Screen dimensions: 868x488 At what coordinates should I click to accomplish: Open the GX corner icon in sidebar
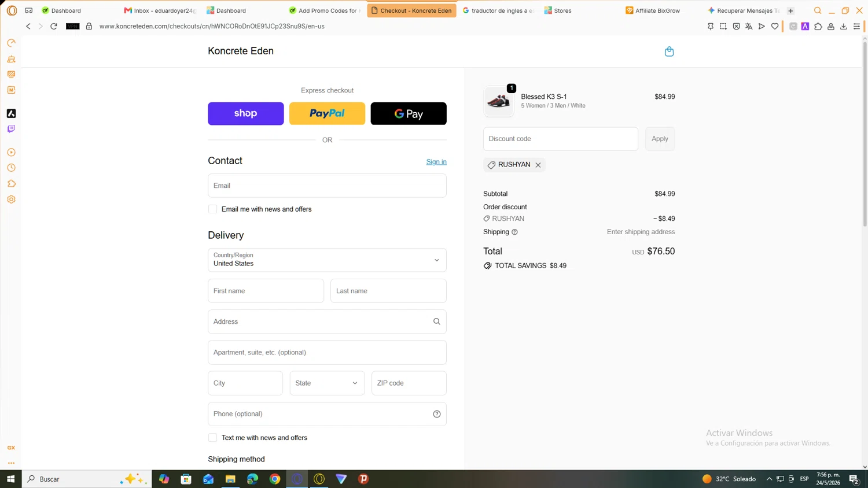pyautogui.click(x=11, y=448)
